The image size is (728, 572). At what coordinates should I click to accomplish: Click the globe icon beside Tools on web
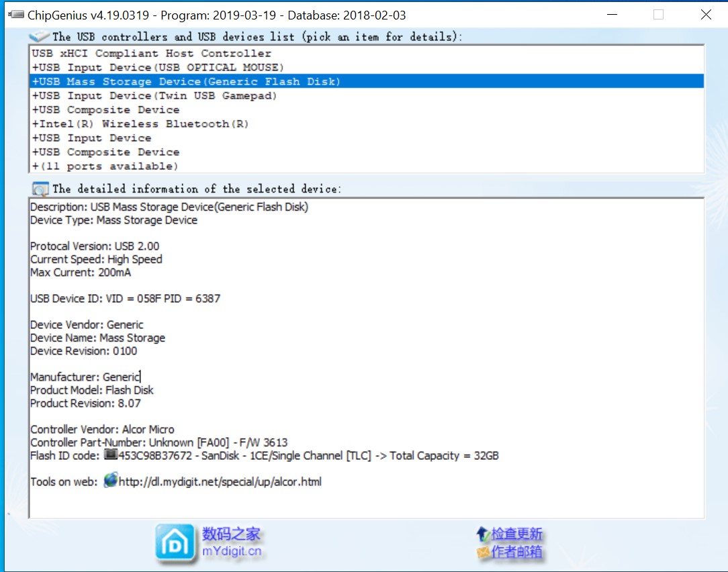tap(111, 481)
